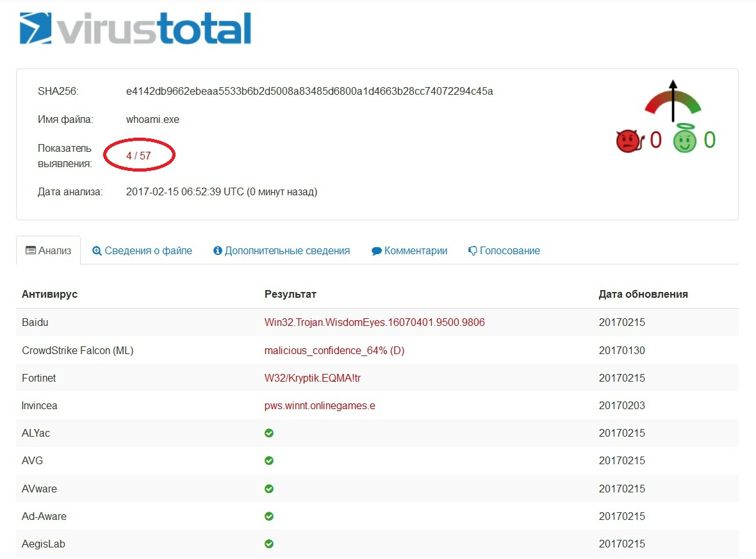Click the AVware antivirus name
The height and width of the screenshot is (559, 756).
39,489
